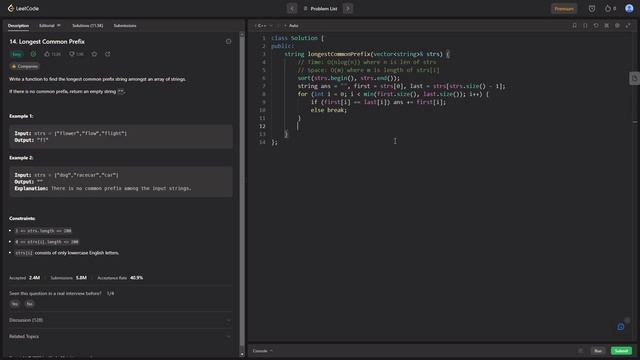This screenshot has height=360, width=640.
Task: Click scroll-down arrow of description panel
Action: point(242,354)
